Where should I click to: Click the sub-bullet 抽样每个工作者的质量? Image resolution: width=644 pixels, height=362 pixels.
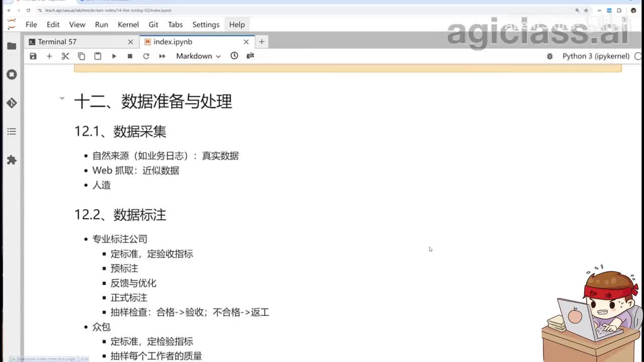tap(156, 356)
